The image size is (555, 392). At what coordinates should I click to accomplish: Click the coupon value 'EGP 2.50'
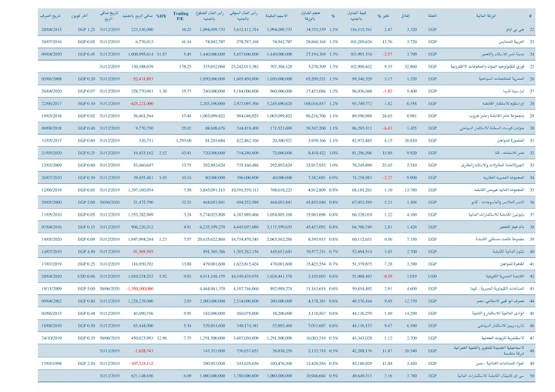pos(86,364)
